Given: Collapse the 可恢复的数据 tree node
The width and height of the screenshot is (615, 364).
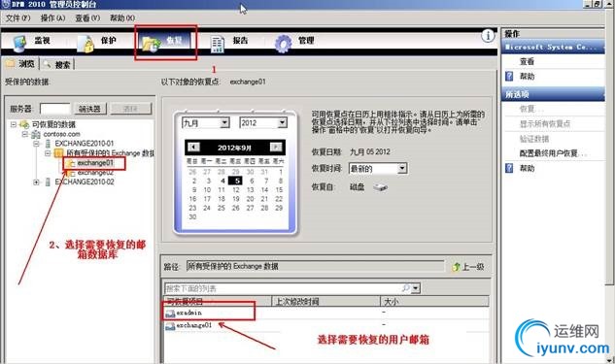Looking at the screenshot, I should (14, 124).
